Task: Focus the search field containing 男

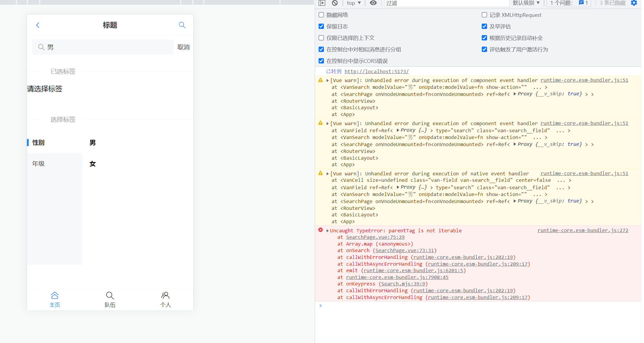Action: (103, 47)
